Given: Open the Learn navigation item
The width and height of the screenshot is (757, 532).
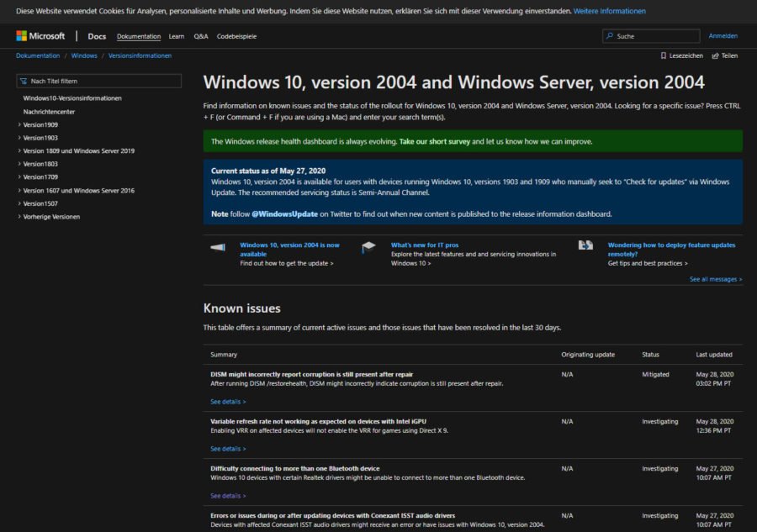Looking at the screenshot, I should (x=176, y=36).
